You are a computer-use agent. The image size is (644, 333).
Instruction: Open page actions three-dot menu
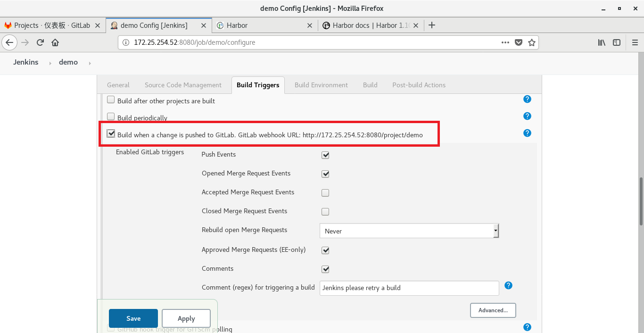pos(505,42)
